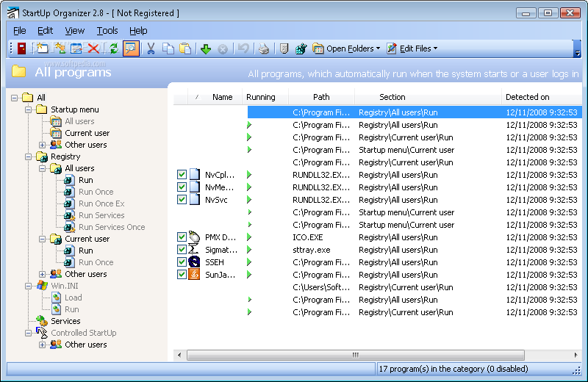Image resolution: width=588 pixels, height=382 pixels.
Task: Toggle the Sigmat... entry checkbox
Action: 182,250
